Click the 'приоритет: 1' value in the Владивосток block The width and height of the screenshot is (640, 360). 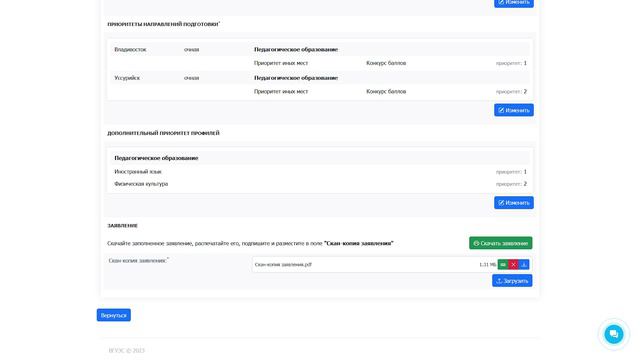pyautogui.click(x=511, y=63)
